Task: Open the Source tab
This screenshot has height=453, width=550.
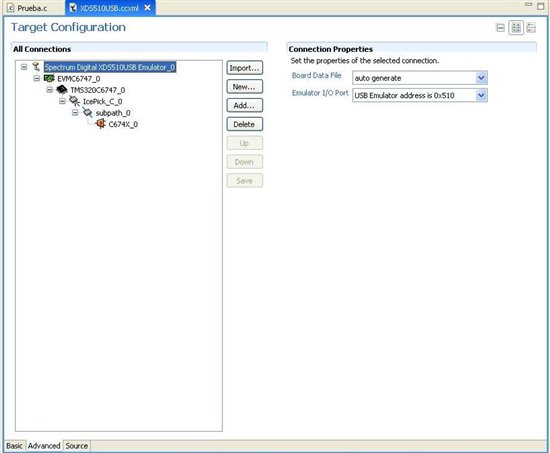Action: pos(76,446)
